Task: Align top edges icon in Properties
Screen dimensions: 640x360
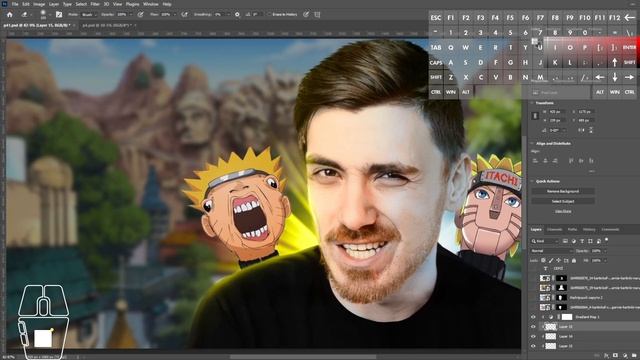Action: tap(571, 161)
